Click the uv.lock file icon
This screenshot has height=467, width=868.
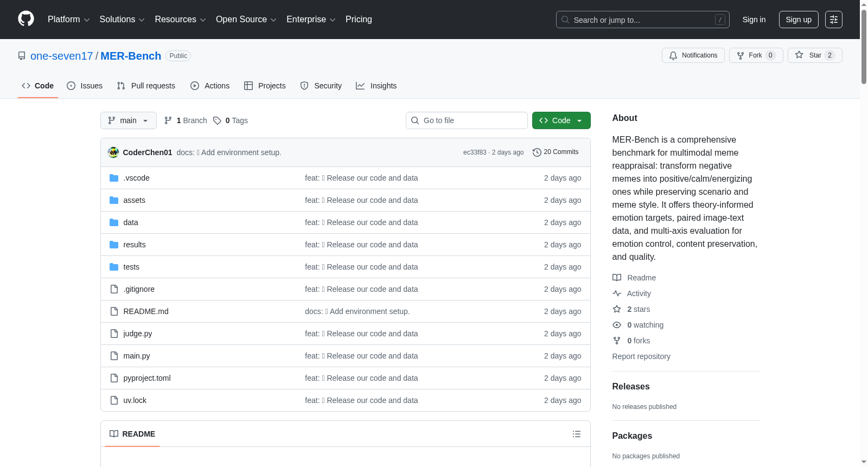(114, 400)
